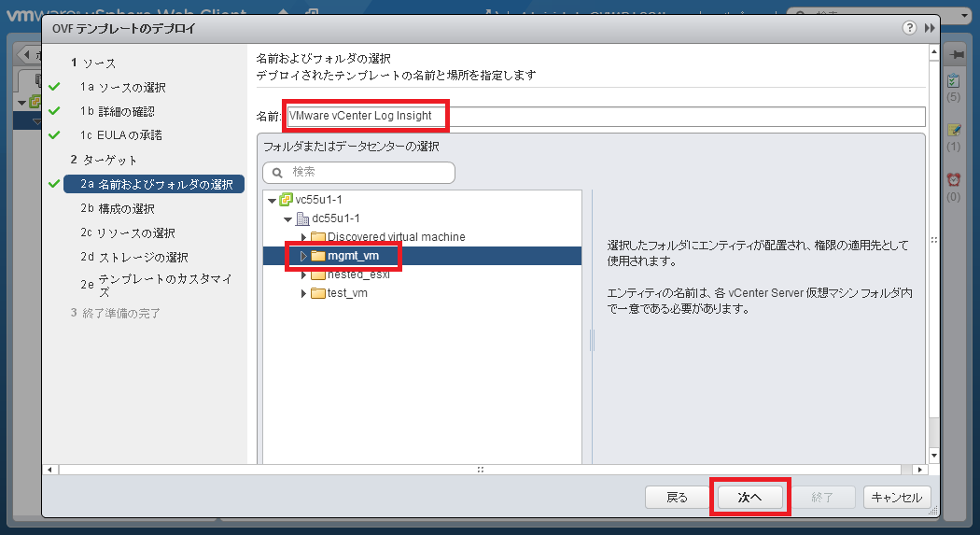
Task: Click the search magnifier icon
Action: (277, 173)
